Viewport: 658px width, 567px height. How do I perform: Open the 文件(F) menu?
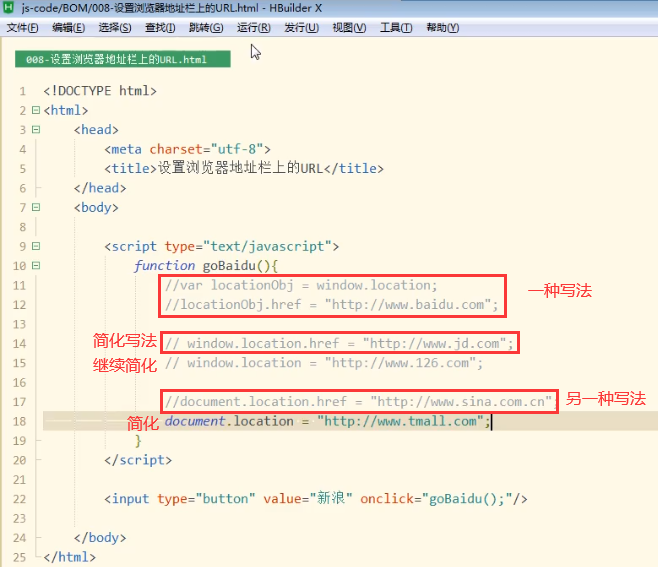coord(22,28)
